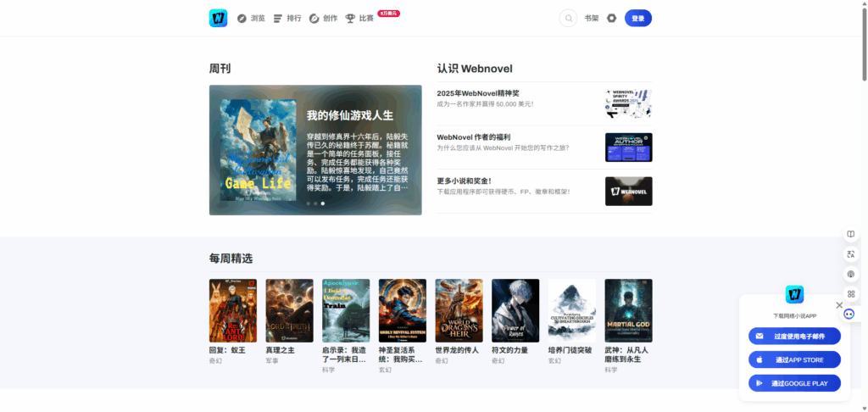Screen dimensions: 868x412
Task: Click the translate language icon in sidebar
Action: [851, 254]
